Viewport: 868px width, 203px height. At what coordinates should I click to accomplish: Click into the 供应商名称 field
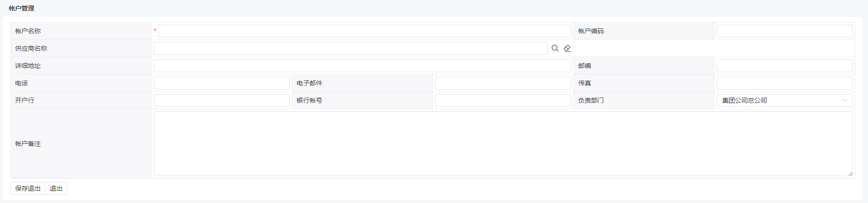coord(350,48)
